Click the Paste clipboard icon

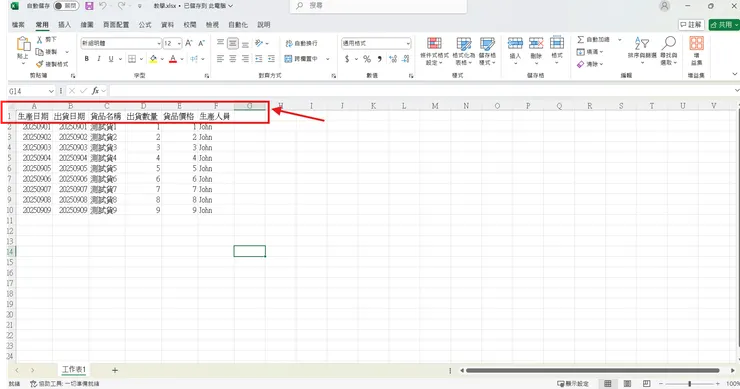(23, 44)
